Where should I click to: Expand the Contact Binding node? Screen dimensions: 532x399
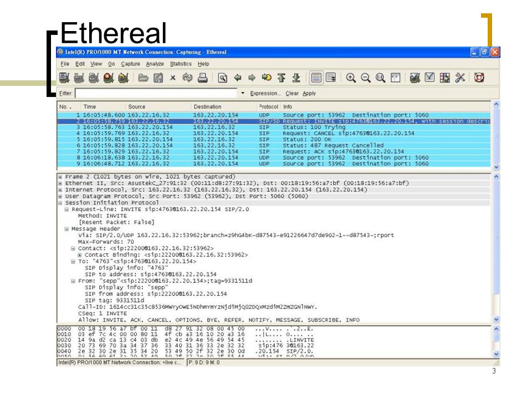pos(79,255)
